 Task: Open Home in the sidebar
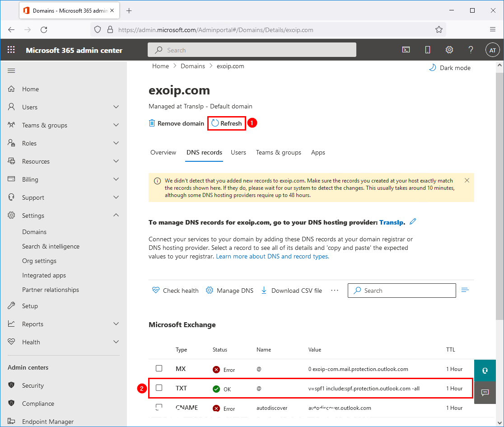pyautogui.click(x=31, y=89)
